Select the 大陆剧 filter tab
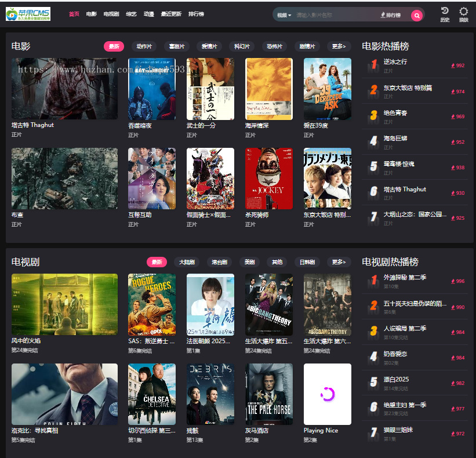 (x=187, y=262)
